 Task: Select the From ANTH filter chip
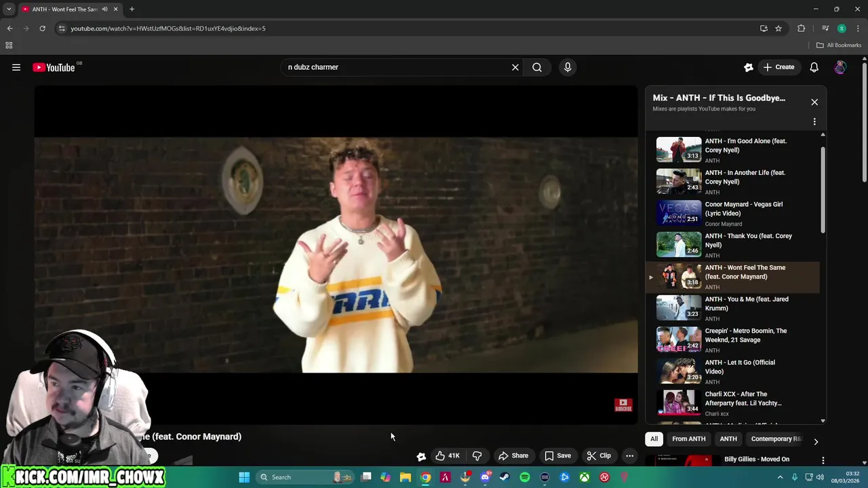[688, 439]
